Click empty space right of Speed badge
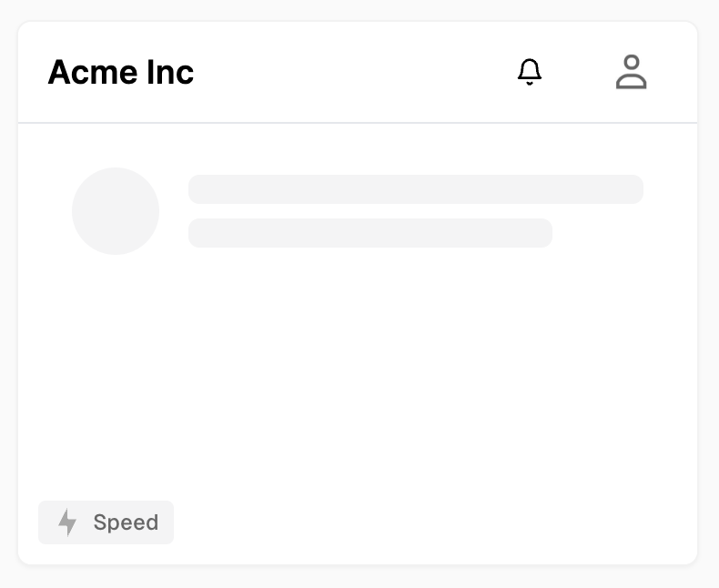Image resolution: width=719 pixels, height=588 pixels. click(x=431, y=522)
